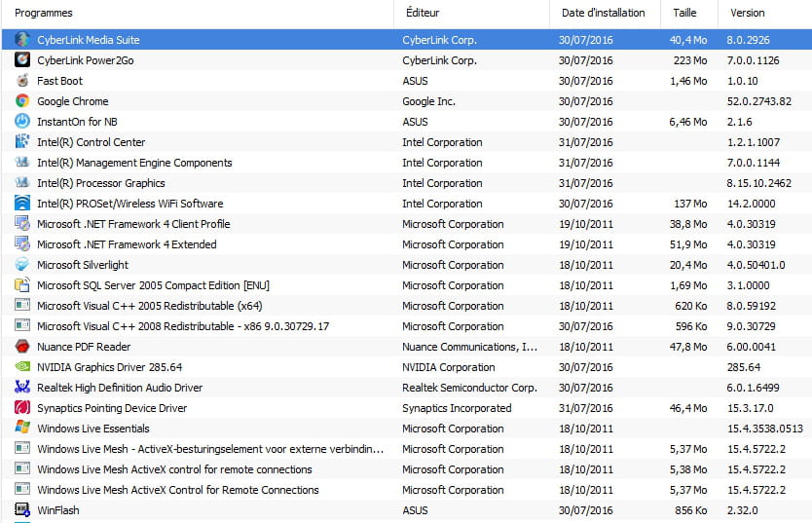Select the Windows Live Essentials entry

pyautogui.click(x=93, y=429)
